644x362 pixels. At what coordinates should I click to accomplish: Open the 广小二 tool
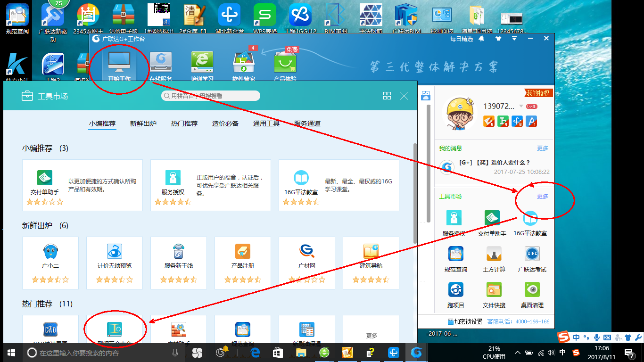tap(50, 263)
